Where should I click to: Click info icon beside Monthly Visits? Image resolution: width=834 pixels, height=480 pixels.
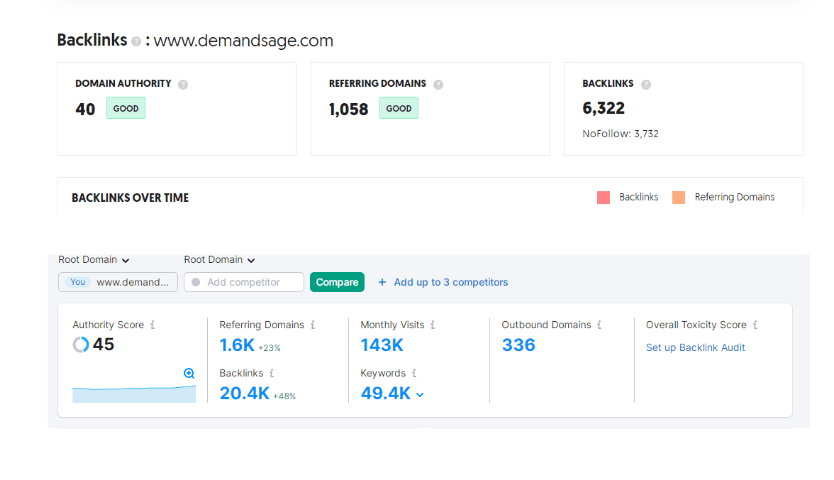[x=433, y=325]
